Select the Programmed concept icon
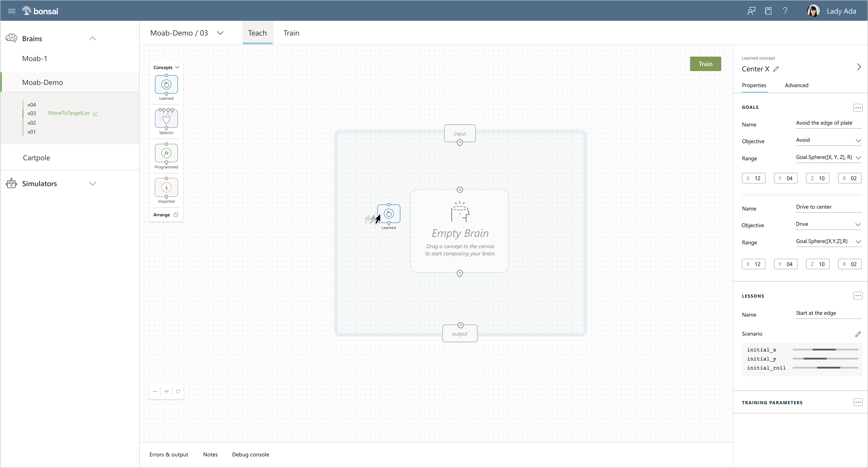Viewport: 868px width, 468px height. [166, 153]
